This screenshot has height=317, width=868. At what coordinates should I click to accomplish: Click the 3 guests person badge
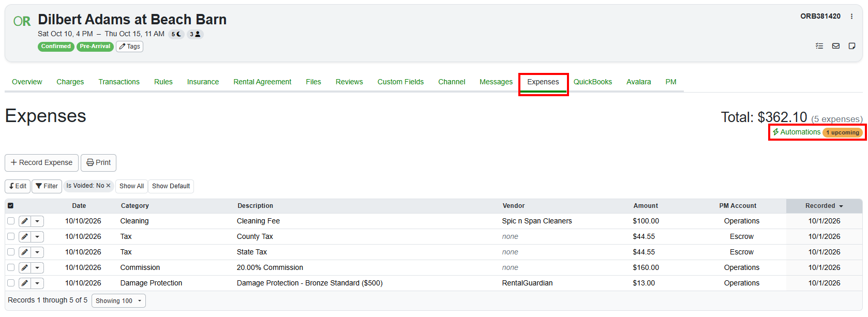[195, 34]
